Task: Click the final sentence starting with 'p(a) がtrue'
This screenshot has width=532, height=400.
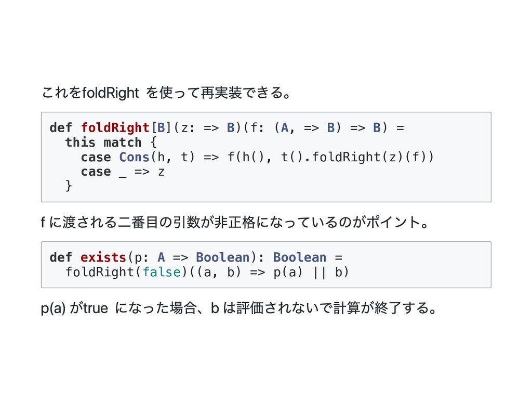Action: [239, 310]
